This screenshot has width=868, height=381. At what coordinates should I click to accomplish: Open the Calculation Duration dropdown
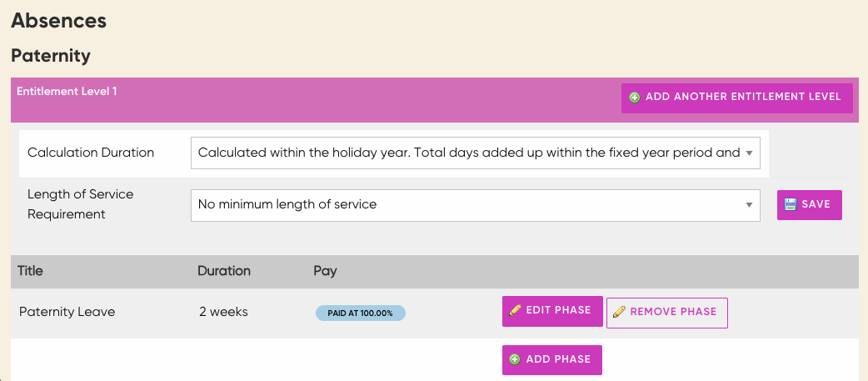[475, 153]
